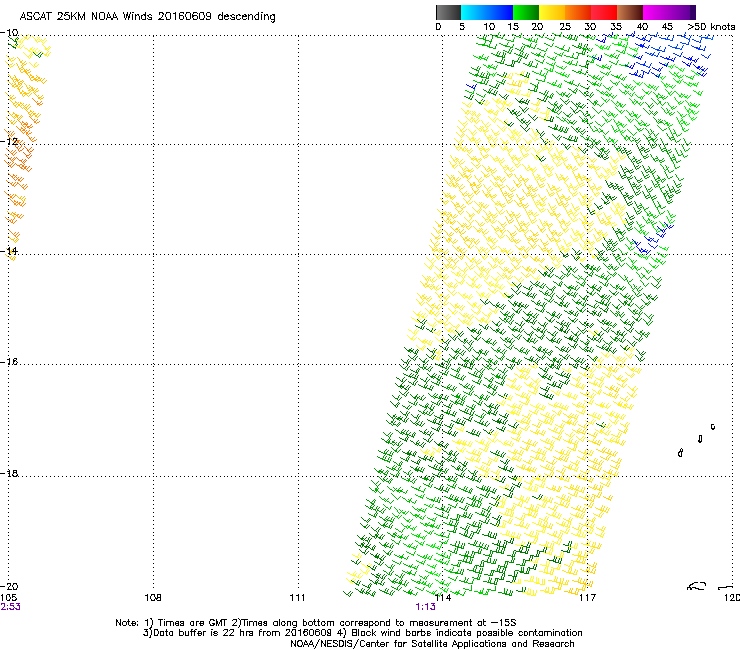Click the '>50 knots' legend label

coord(711,27)
